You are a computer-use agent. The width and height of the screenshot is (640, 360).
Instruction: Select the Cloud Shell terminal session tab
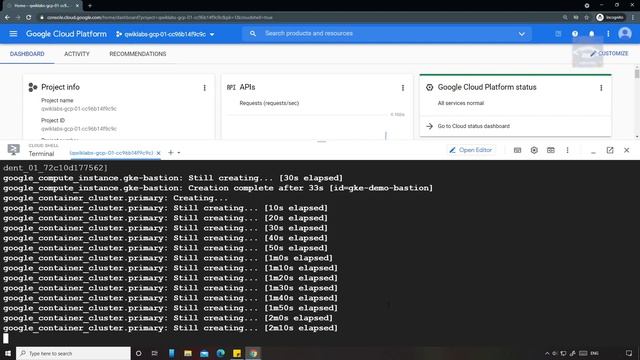coord(111,153)
